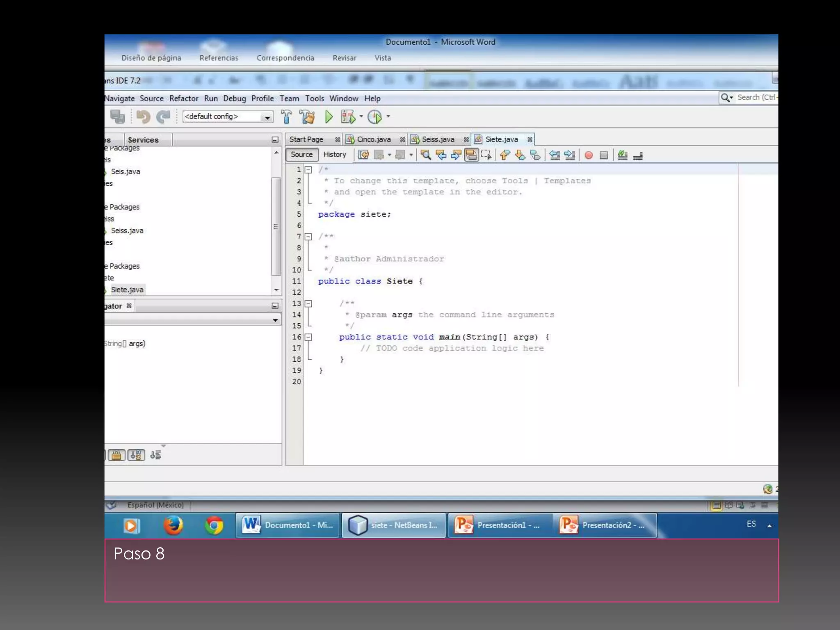The image size is (840, 630).
Task: Click the Run Project green arrow
Action: point(329,117)
